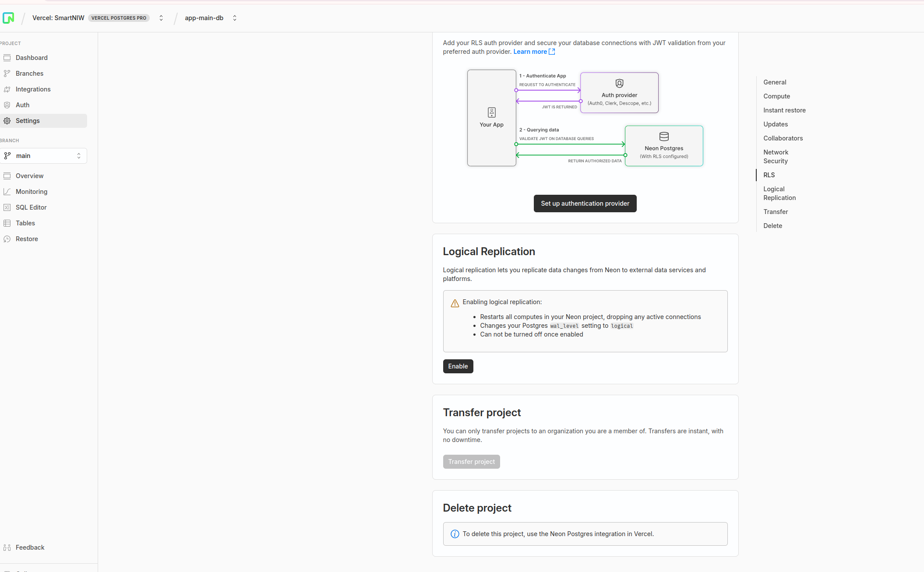The height and width of the screenshot is (572, 924).
Task: Click the disabled Transfer project button
Action: [471, 462]
